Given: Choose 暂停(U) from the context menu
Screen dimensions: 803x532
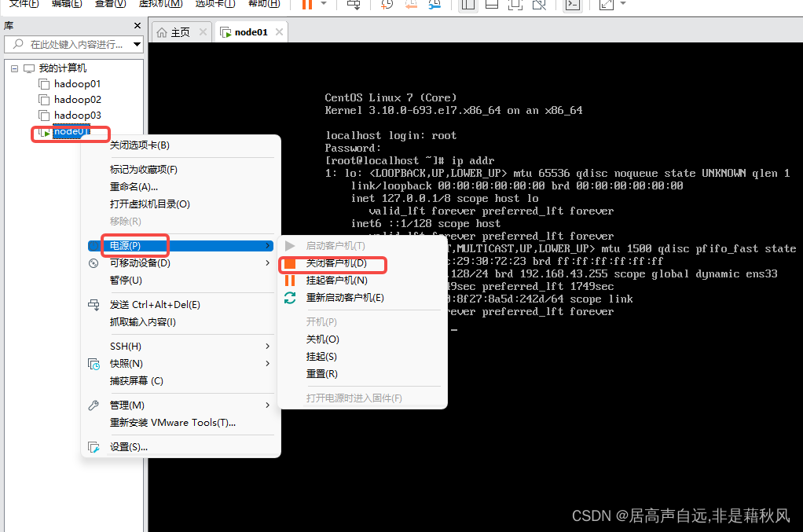Looking at the screenshot, I should click(126, 281).
